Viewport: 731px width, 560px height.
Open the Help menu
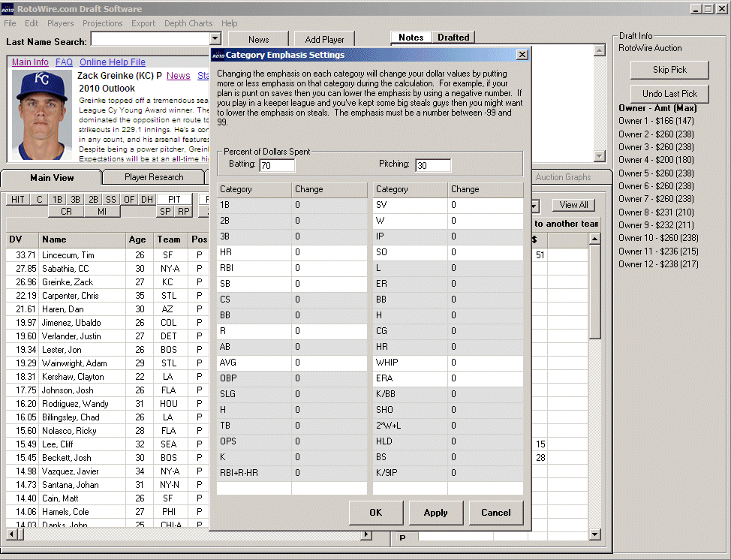coord(229,23)
